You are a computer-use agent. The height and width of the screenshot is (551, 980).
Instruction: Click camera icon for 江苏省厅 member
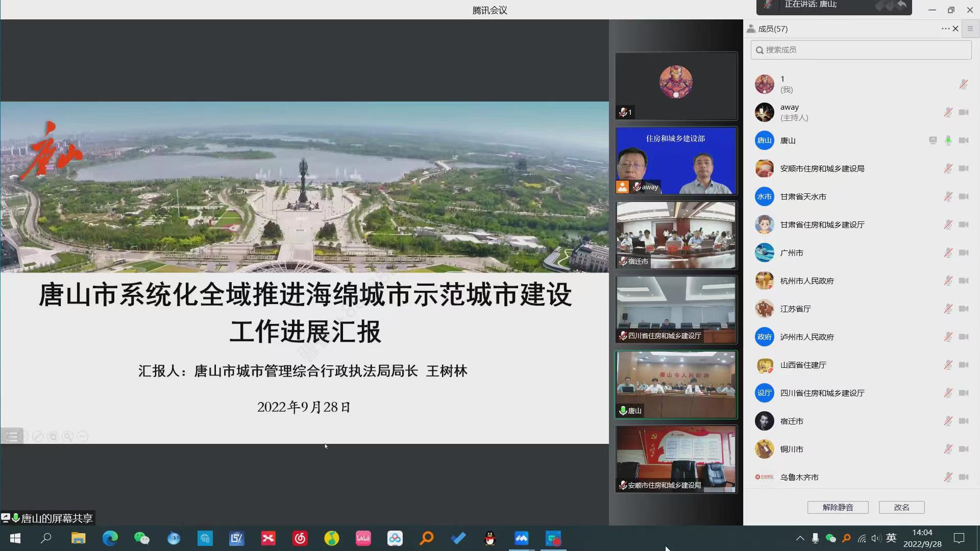click(964, 309)
